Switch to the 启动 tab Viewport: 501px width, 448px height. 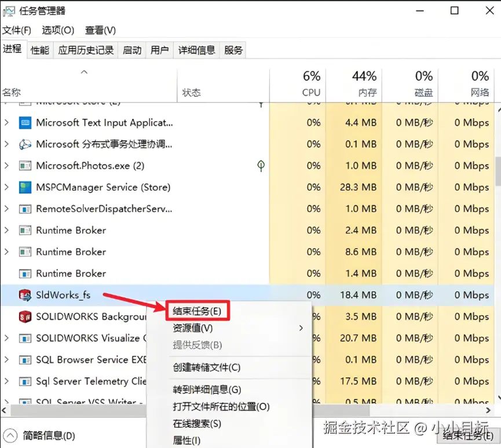132,50
